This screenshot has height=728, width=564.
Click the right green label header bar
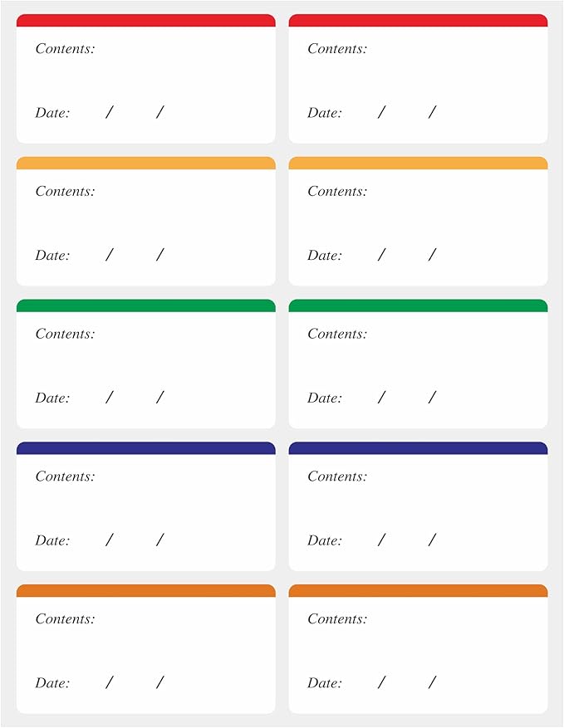click(x=418, y=305)
